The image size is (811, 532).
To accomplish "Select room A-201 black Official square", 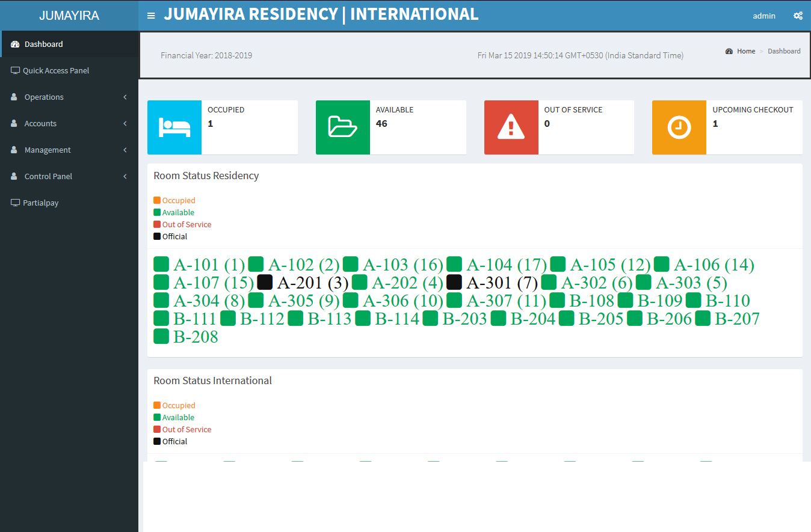I will 265,282.
